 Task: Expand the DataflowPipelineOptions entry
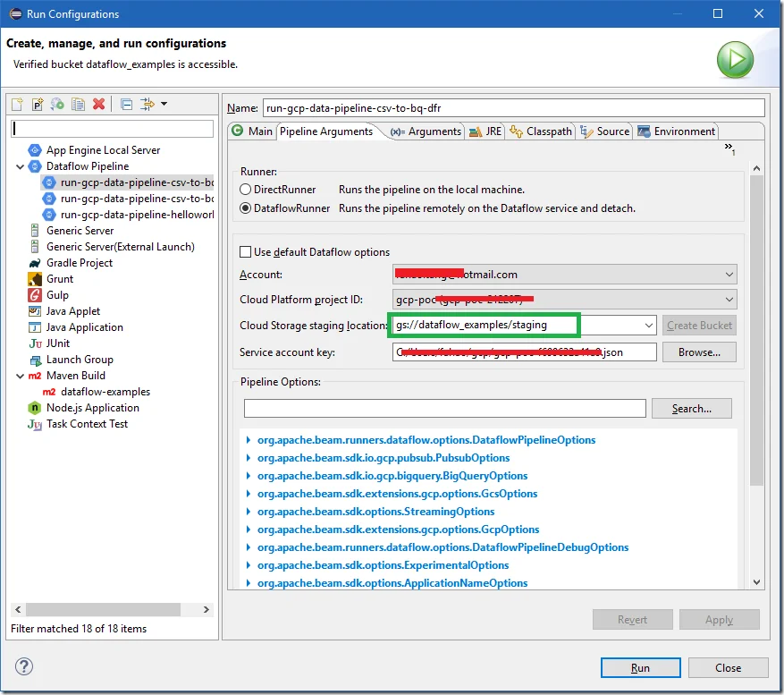248,440
